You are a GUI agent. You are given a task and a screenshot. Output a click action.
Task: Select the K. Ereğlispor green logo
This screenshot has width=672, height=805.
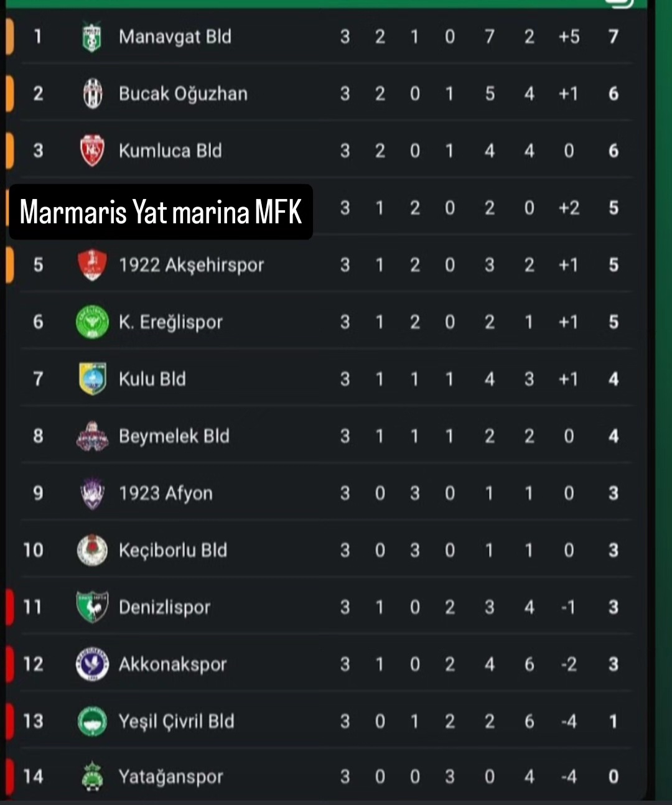click(x=92, y=322)
